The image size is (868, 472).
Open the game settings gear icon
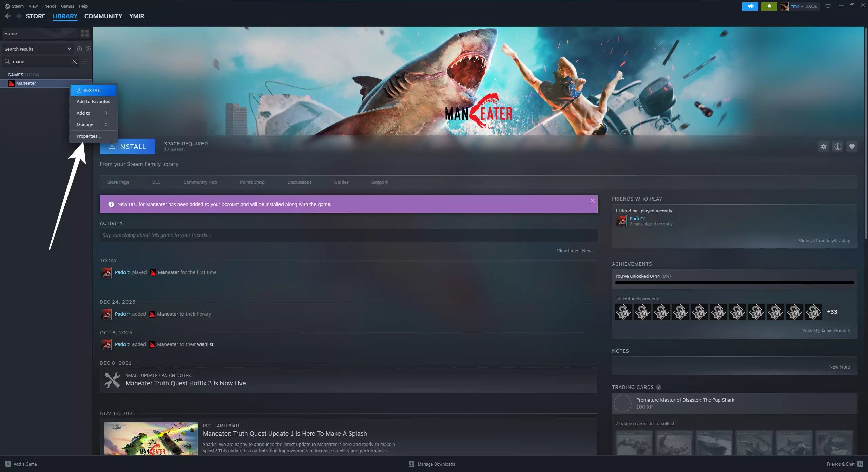(x=823, y=147)
